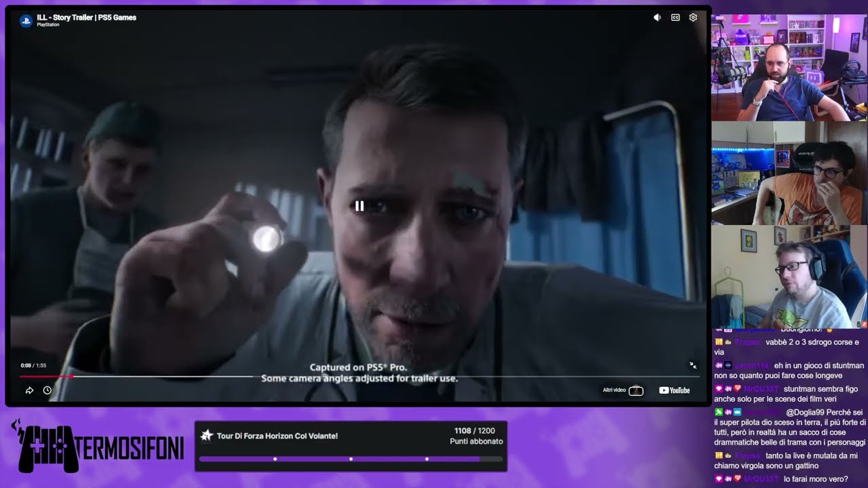Click the message 'lo farai moro vero?'
The image size is (868, 488).
point(816,479)
